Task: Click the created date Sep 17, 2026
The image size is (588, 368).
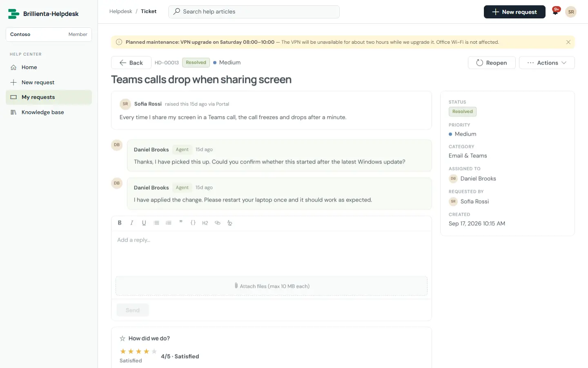Action: click(x=477, y=224)
